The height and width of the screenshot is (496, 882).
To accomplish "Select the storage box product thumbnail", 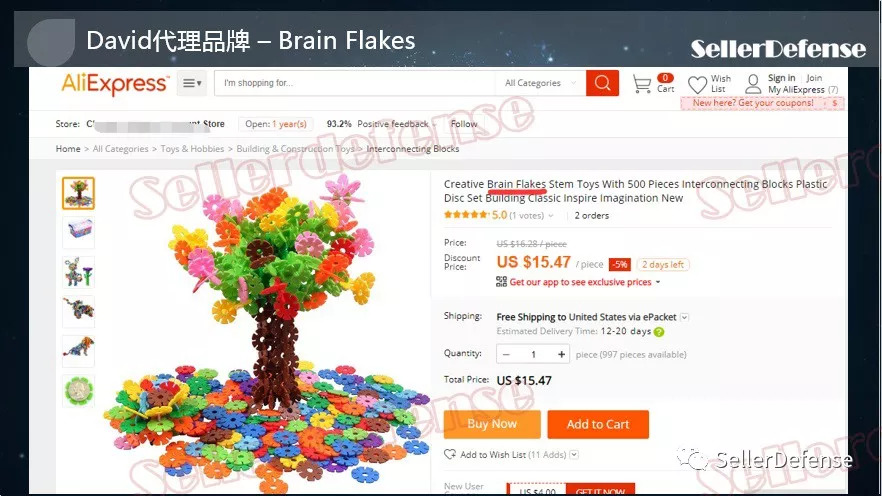I will point(78,232).
